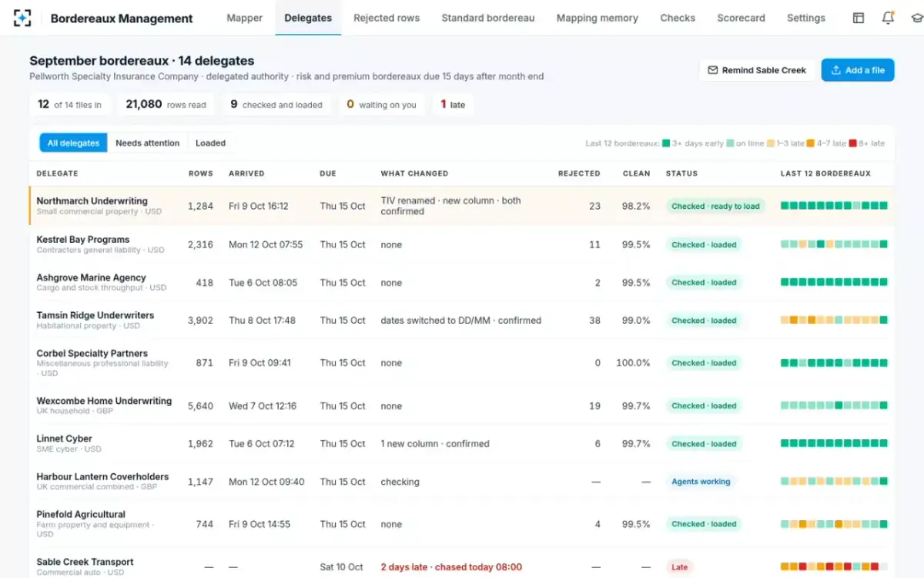Click Corbel clean rate 100.0%
Screen dimensions: 924x578
(633, 363)
